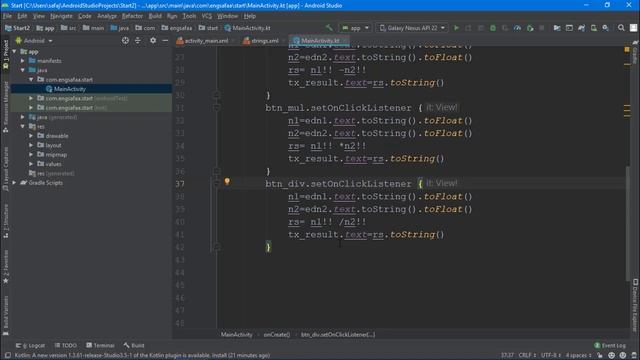640x360 pixels.
Task: Click Sync Project with Gradle Files icon
Action: 582,28
